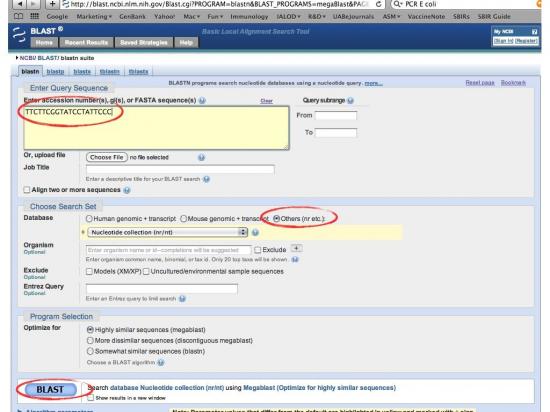The height and width of the screenshot is (412, 550).
Task: Switch to tblastn tab
Action: tap(109, 72)
